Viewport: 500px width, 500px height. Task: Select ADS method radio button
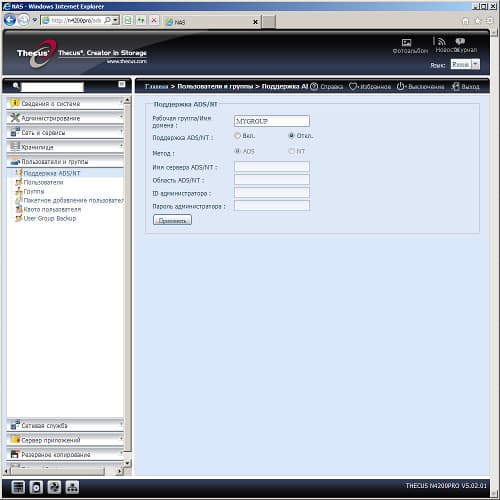237,151
